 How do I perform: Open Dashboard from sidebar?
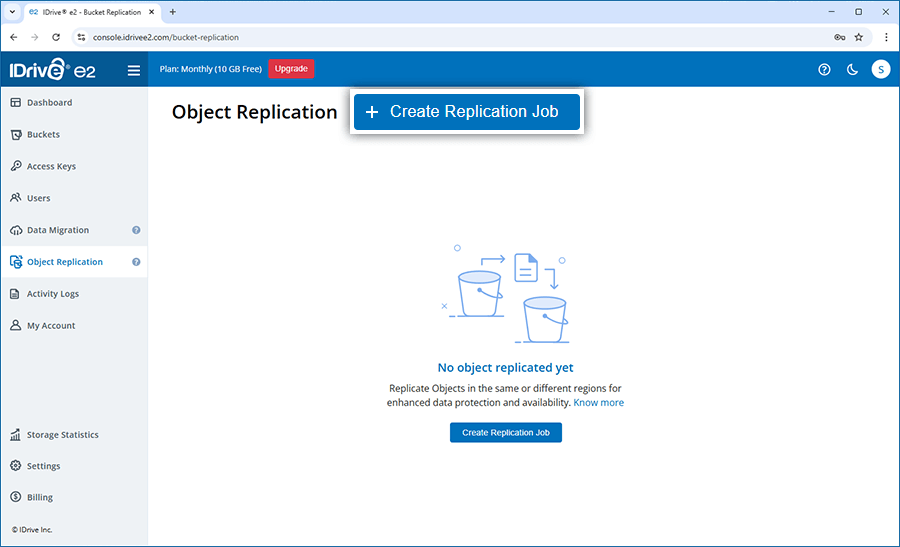[x=49, y=103]
